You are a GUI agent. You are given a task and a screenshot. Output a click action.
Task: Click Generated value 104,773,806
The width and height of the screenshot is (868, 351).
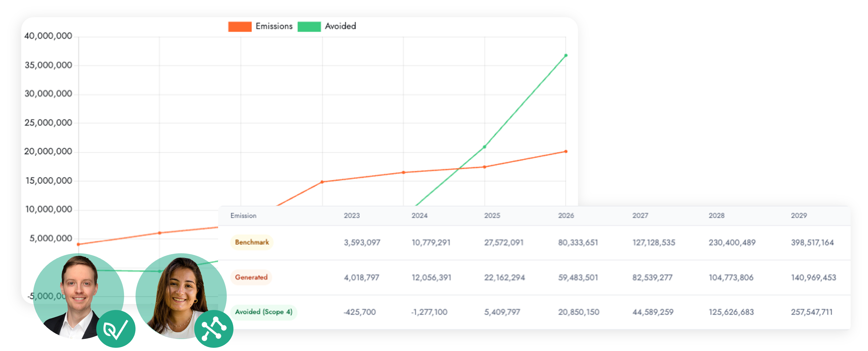(x=731, y=278)
